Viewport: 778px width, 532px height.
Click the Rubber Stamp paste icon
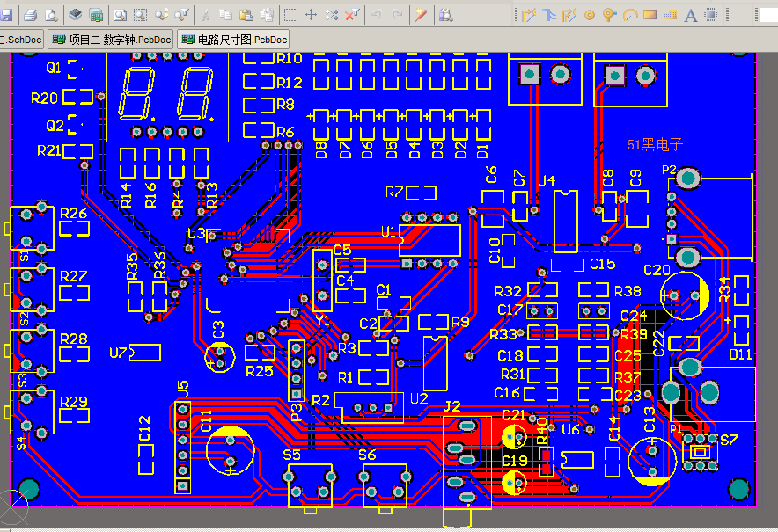267,15
